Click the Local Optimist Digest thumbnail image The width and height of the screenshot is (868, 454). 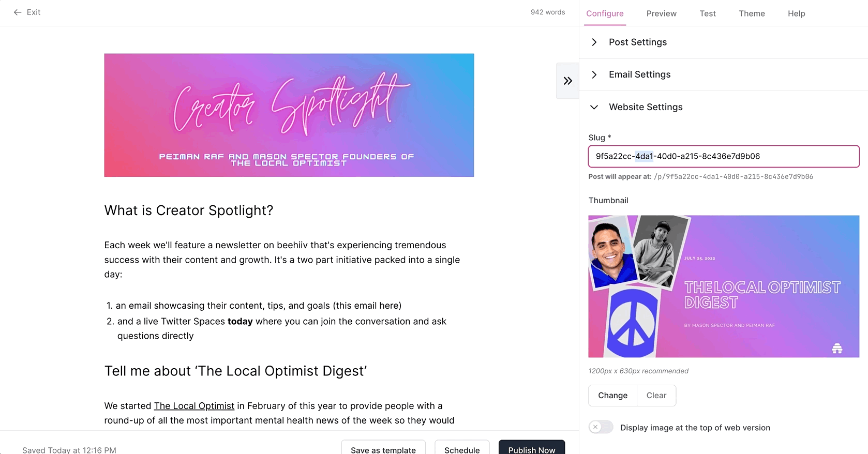tap(724, 286)
